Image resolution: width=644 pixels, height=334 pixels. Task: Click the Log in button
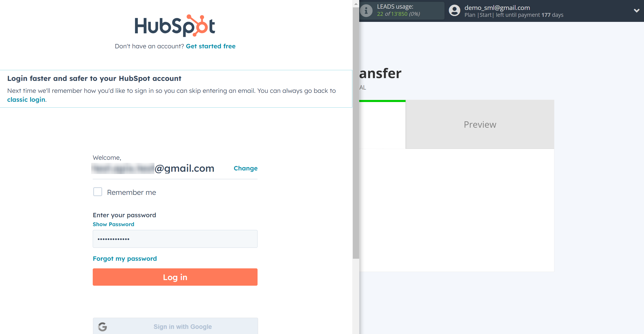point(175,277)
